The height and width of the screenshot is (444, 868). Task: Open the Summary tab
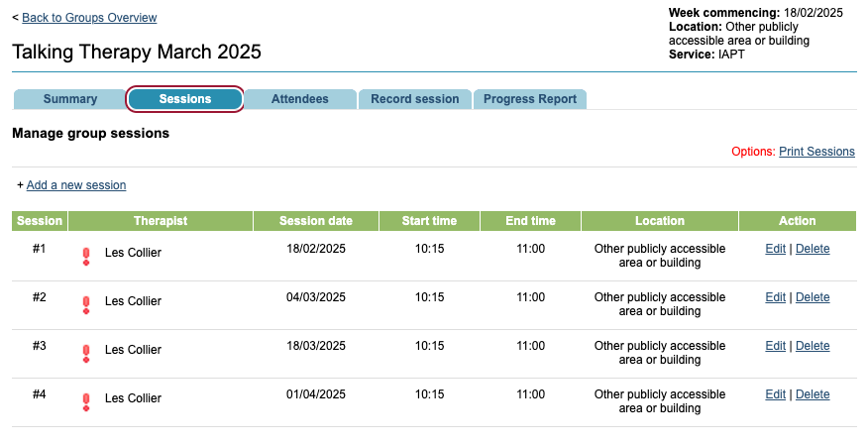click(70, 99)
